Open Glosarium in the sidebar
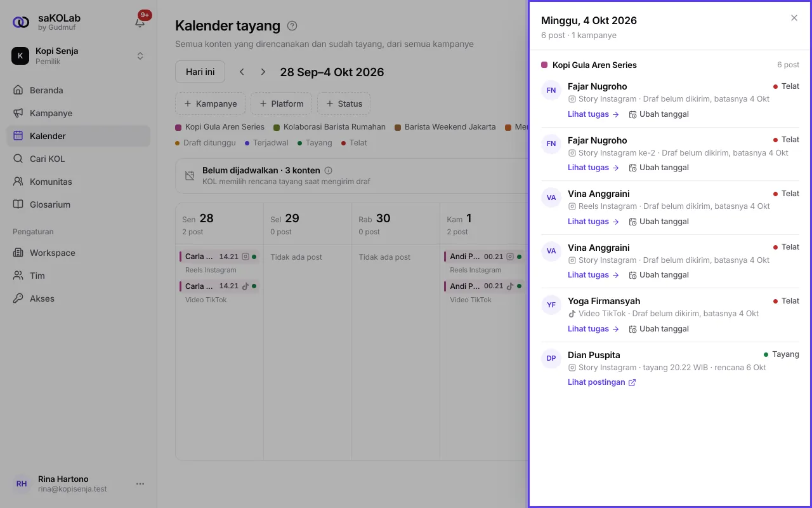Screen dimensions: 812x508 point(79,204)
